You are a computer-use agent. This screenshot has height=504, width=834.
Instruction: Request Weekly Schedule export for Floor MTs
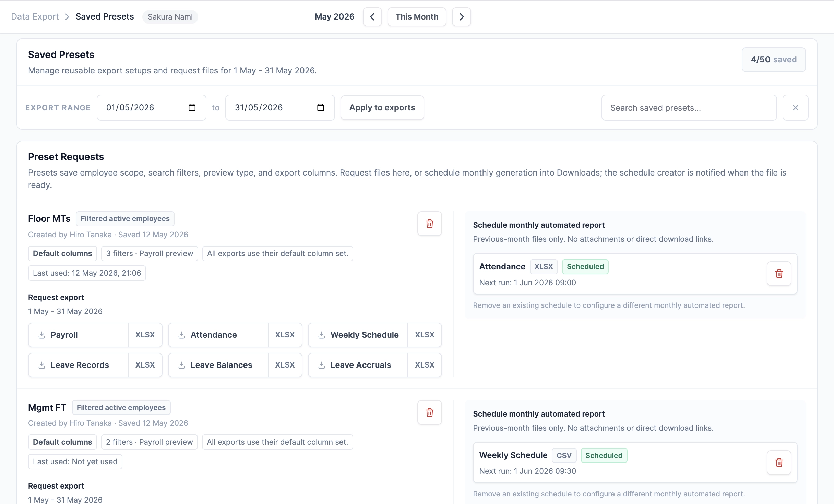358,335
